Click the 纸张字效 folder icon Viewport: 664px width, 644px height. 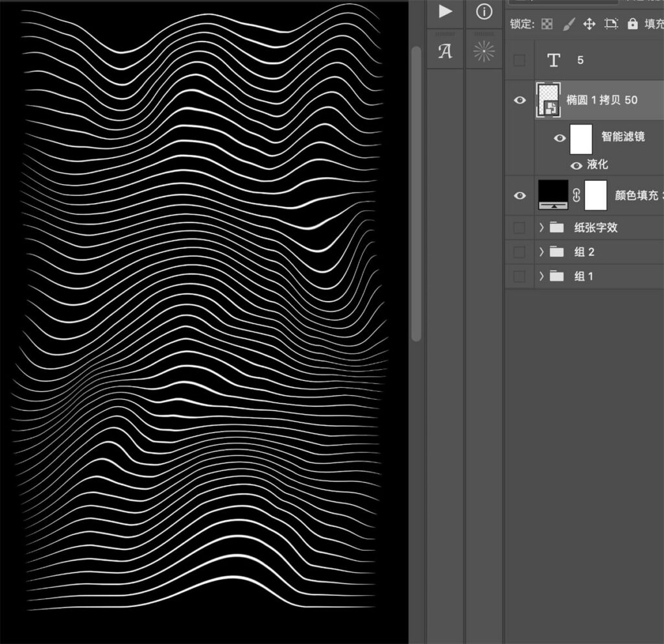coord(556,228)
